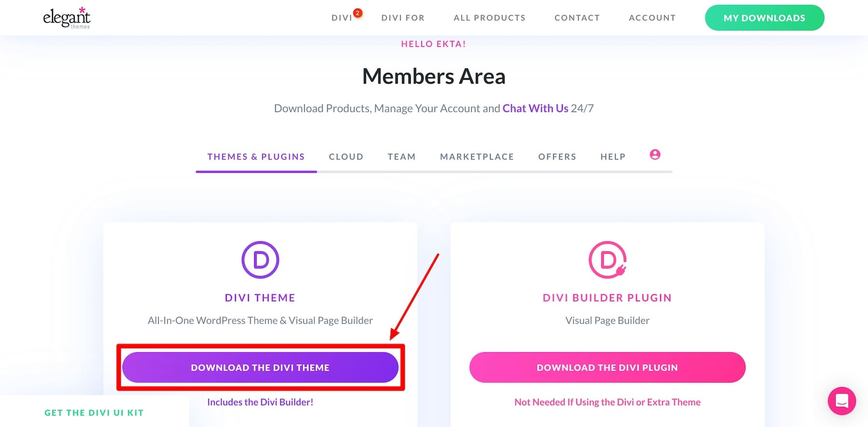Click Download The Divi Theme button

(260, 367)
